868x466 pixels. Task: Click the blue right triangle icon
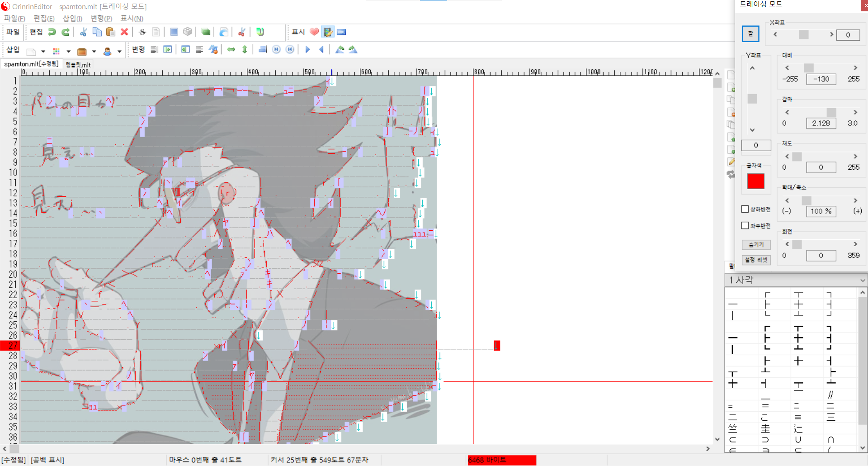click(307, 49)
